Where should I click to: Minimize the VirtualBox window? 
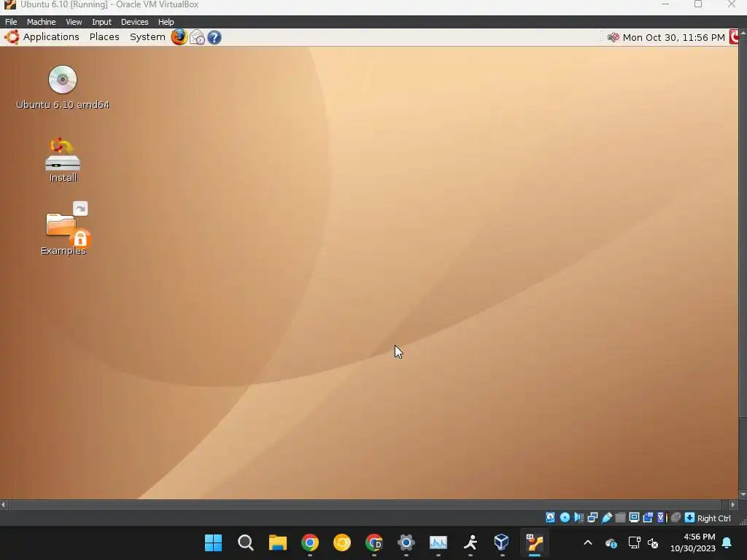point(665,4)
